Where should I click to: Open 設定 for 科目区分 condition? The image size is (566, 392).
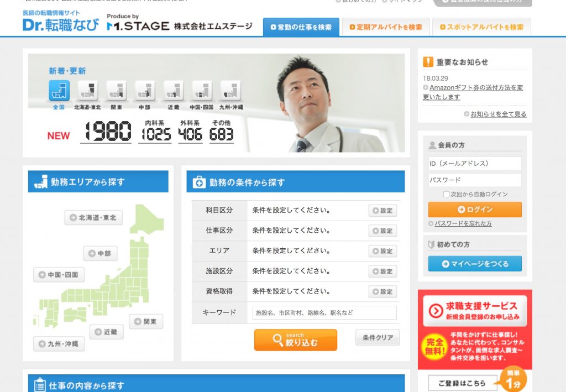click(x=382, y=211)
